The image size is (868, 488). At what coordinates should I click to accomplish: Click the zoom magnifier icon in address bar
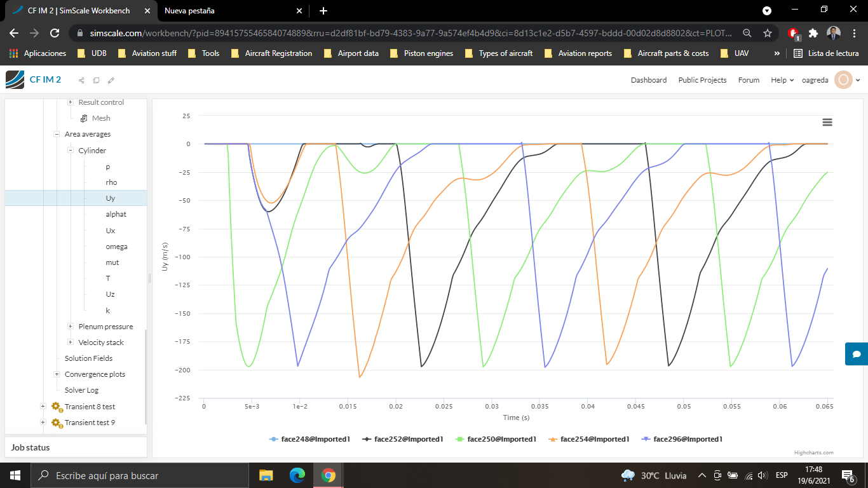(x=747, y=33)
